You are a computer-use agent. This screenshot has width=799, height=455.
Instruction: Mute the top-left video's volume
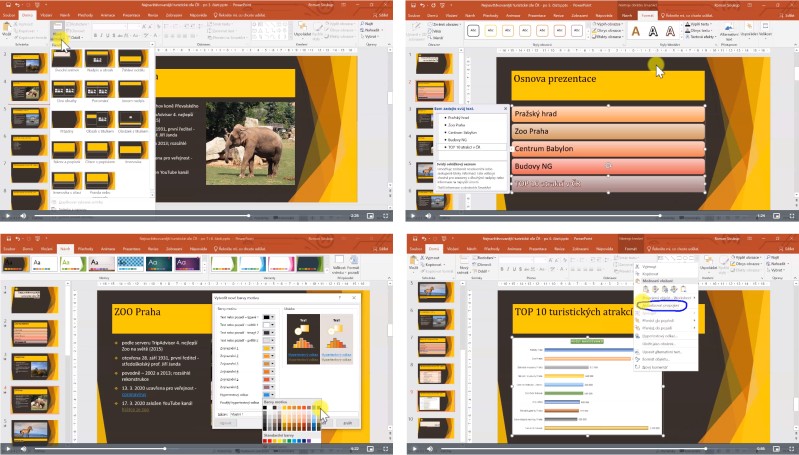coord(23,216)
